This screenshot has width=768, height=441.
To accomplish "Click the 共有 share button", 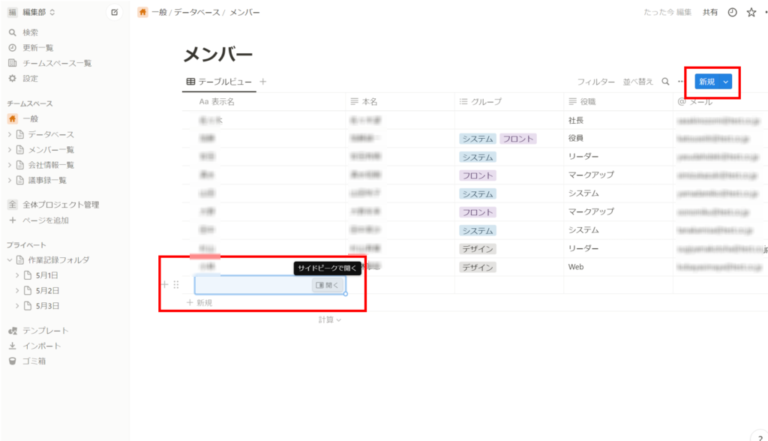I will (x=710, y=12).
